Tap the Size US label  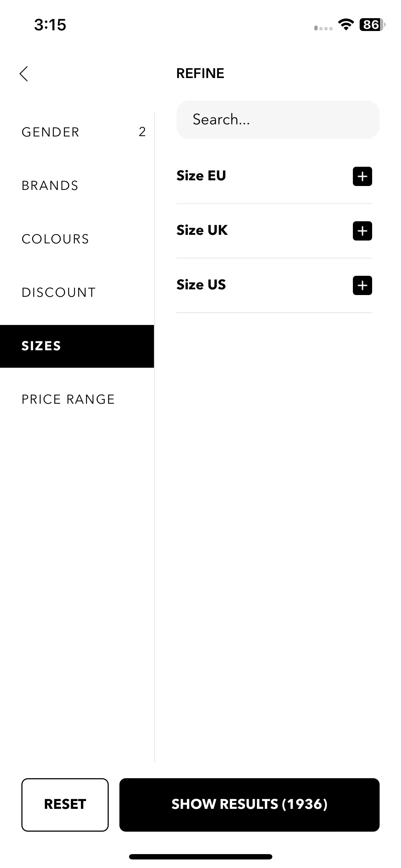[201, 285]
